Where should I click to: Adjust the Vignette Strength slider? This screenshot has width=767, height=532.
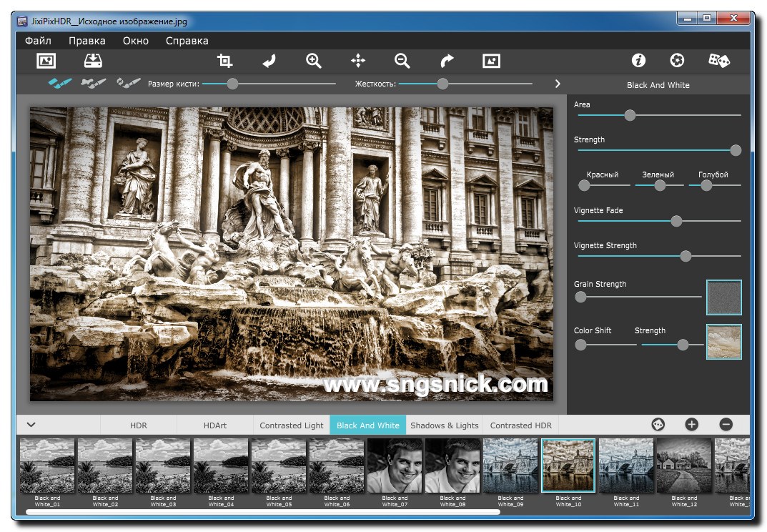tap(686, 256)
